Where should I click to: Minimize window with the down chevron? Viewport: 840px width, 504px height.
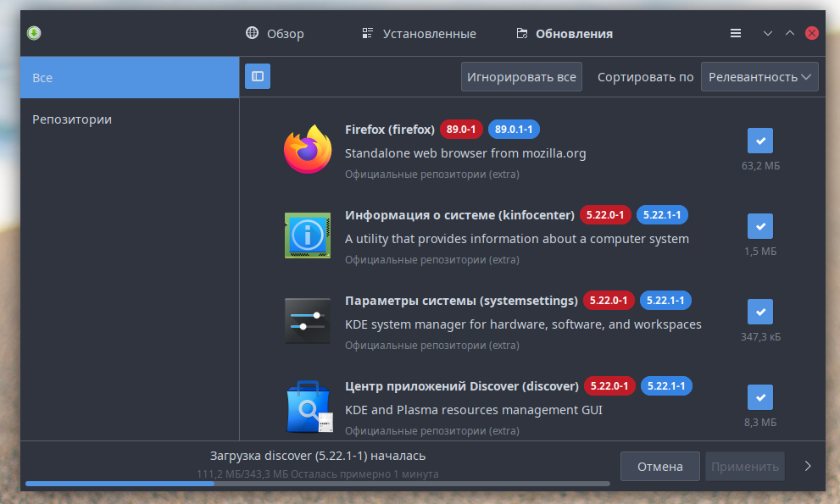click(x=768, y=33)
